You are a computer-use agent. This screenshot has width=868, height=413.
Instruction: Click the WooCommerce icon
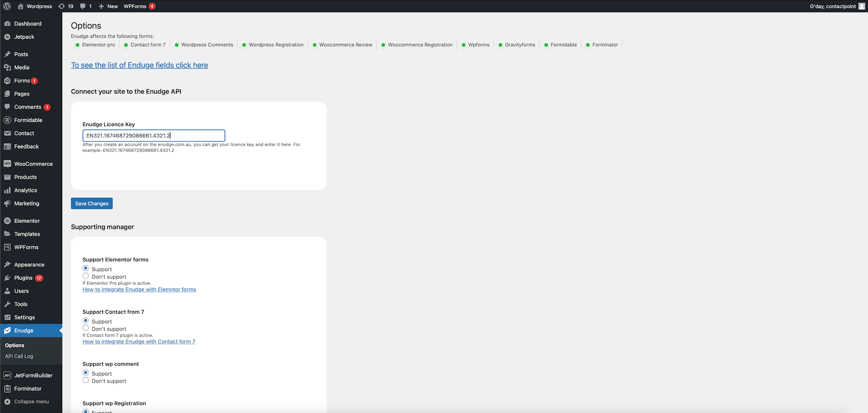(7, 164)
